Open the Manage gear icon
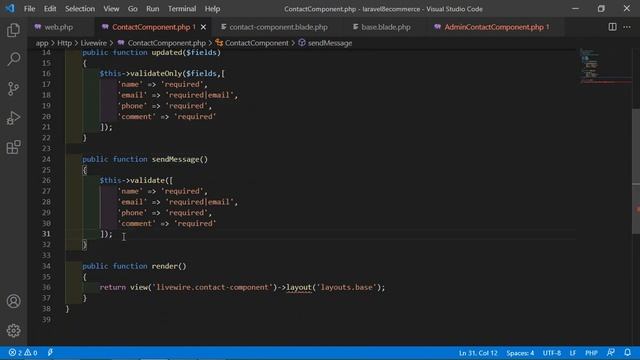Screen dimensions: 640x360 click(13, 331)
